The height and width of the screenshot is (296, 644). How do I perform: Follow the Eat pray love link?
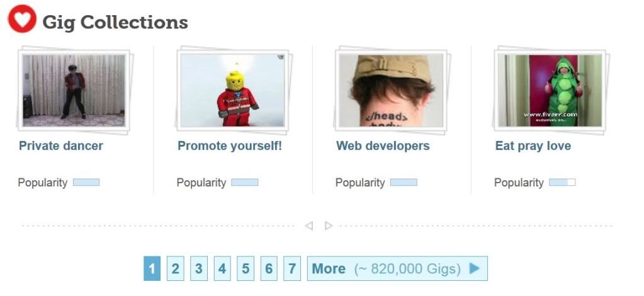[x=533, y=146]
